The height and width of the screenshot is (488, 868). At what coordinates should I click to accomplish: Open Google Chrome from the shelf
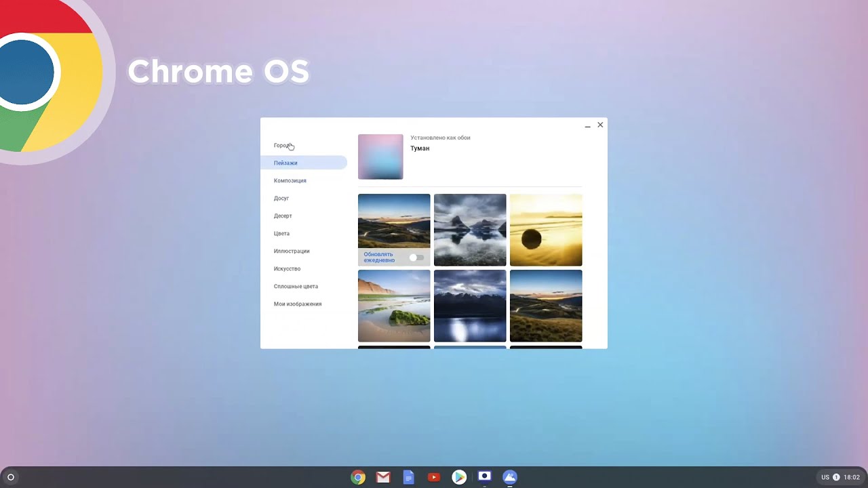pyautogui.click(x=358, y=477)
